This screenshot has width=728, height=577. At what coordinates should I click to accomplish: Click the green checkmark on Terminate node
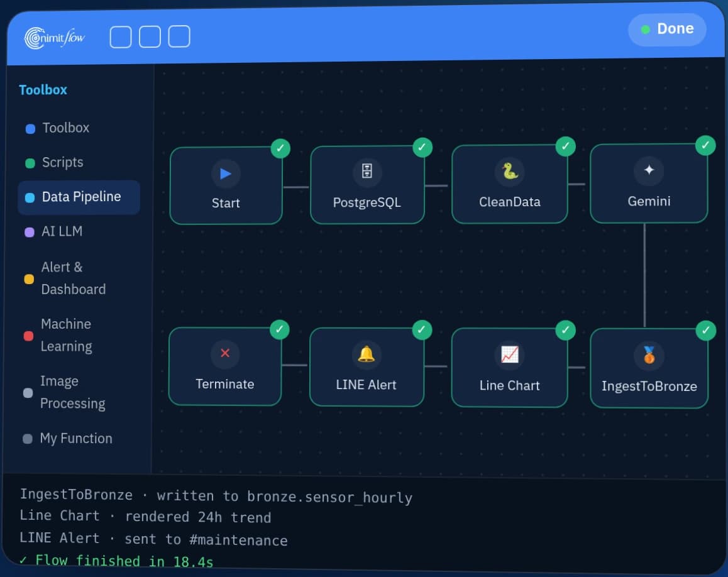(x=280, y=329)
